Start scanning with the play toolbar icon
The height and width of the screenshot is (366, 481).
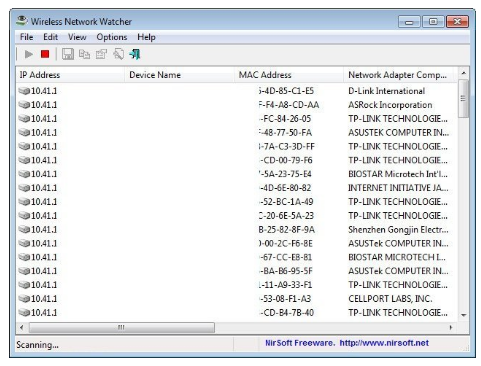[x=29, y=54]
